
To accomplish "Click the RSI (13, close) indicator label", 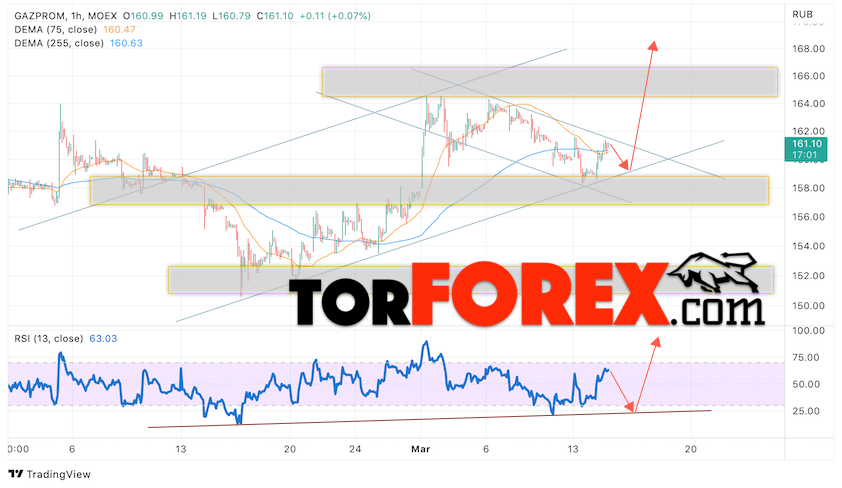I will [x=48, y=339].
